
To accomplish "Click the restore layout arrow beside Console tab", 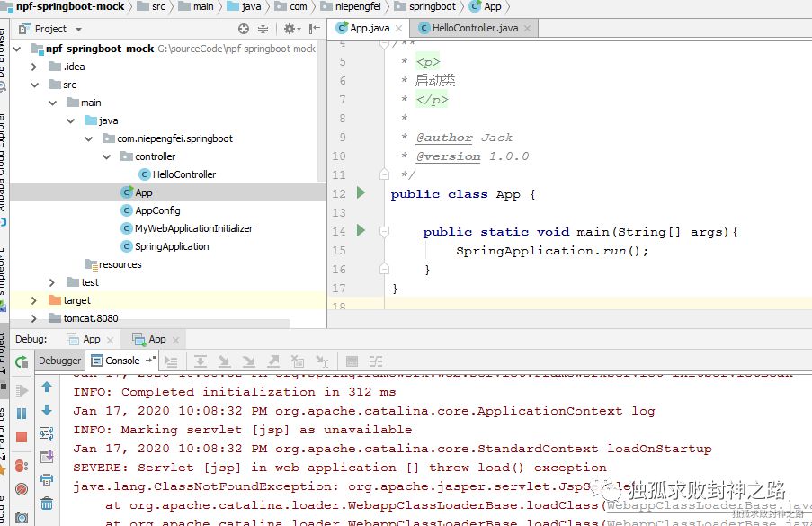I will [x=150, y=360].
